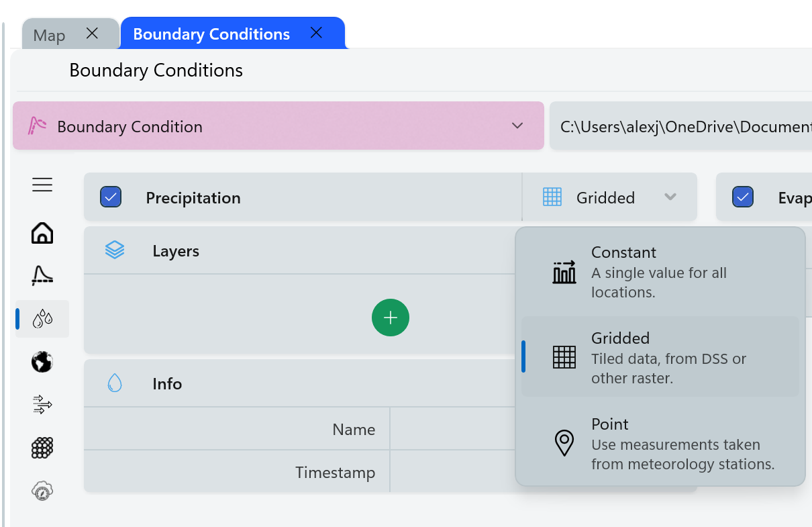Open the stacked spheres grid sidebar icon
The image size is (812, 527).
tap(42, 448)
